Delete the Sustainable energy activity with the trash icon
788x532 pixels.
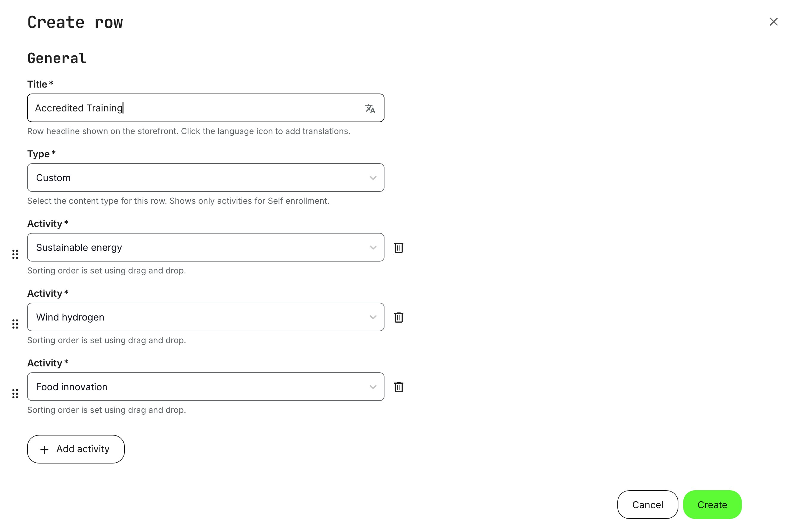(398, 248)
